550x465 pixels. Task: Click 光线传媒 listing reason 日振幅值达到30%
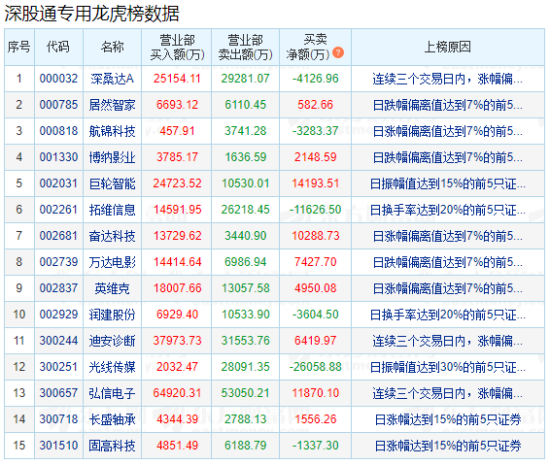click(448, 367)
